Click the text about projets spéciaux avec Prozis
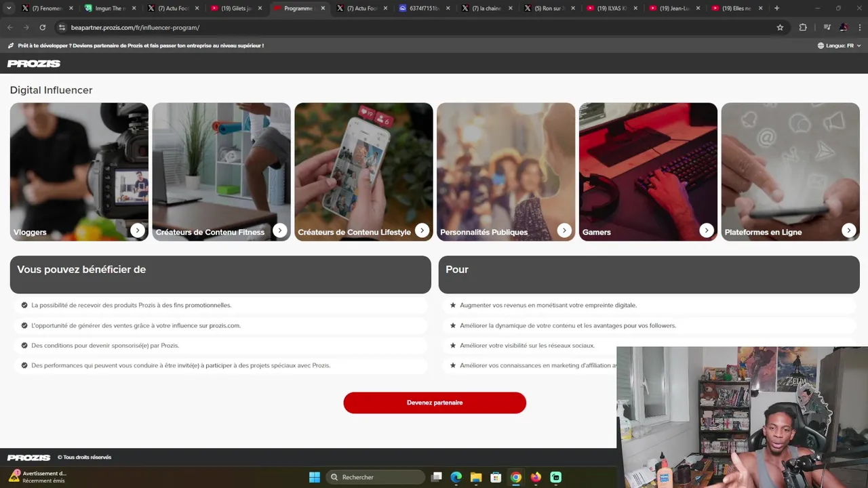 point(180,365)
